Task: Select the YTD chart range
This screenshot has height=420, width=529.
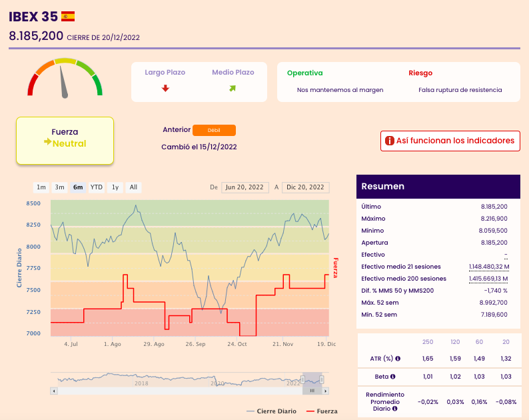Action: [x=97, y=187]
